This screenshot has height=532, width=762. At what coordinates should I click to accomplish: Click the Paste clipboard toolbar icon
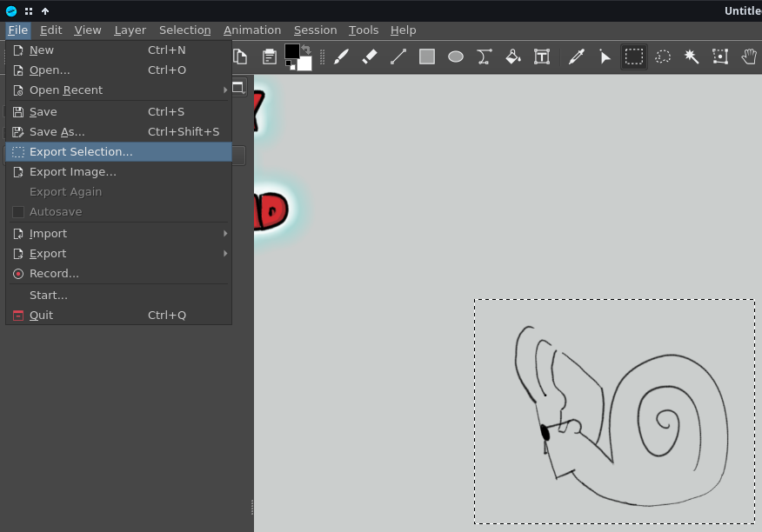[x=270, y=57]
